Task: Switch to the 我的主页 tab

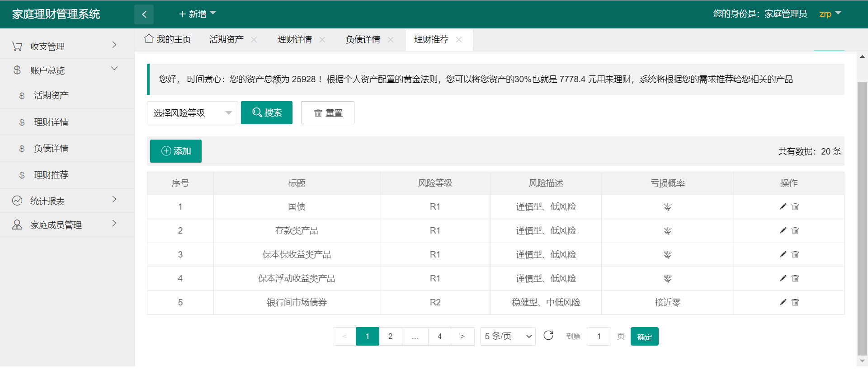Action: point(168,39)
